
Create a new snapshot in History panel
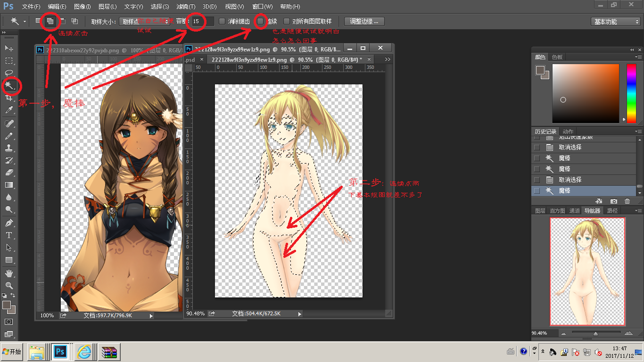(x=614, y=201)
